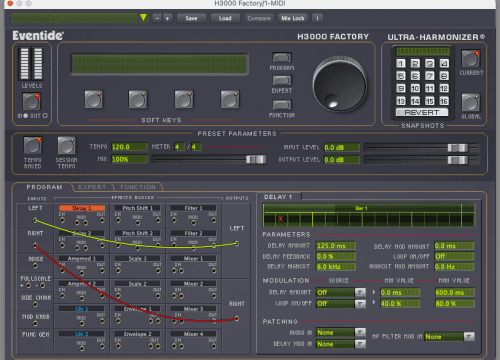Switch to the Function tab

pos(138,187)
